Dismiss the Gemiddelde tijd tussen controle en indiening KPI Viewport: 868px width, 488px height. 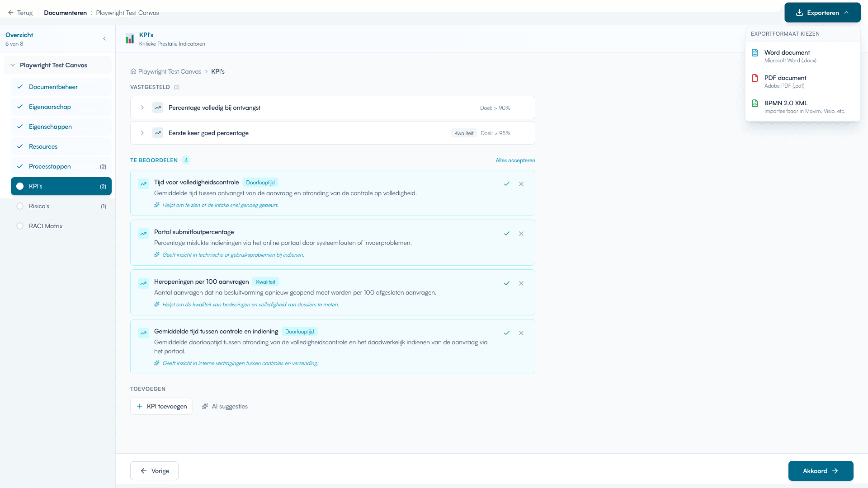521,333
